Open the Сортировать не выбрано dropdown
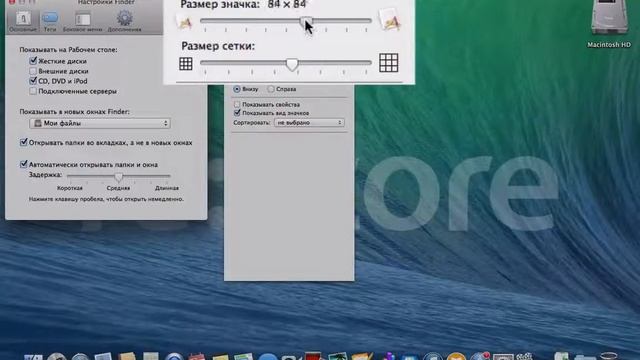Viewport: 640px width, 360px height. [309, 122]
